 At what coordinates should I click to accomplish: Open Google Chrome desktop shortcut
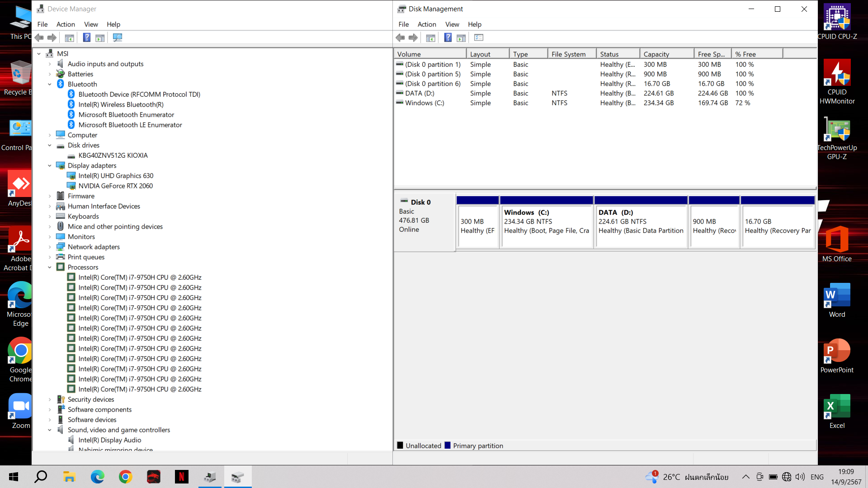pos(20,359)
